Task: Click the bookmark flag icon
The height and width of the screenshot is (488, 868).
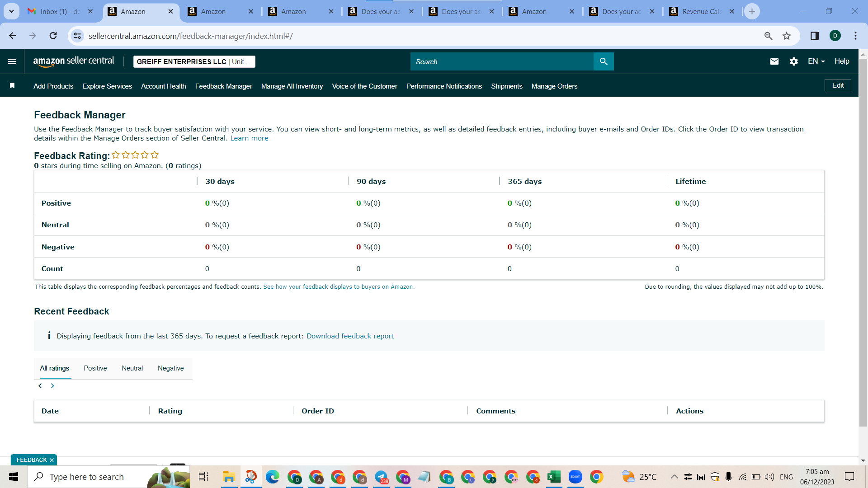Action: pyautogui.click(x=12, y=86)
